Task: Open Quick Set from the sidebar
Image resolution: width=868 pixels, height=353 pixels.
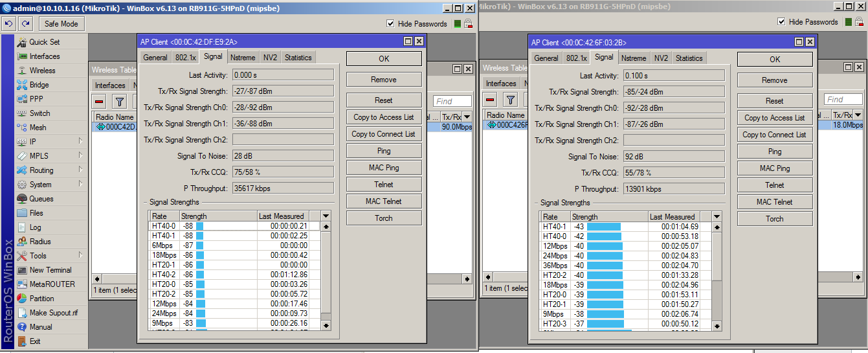Action: [44, 42]
